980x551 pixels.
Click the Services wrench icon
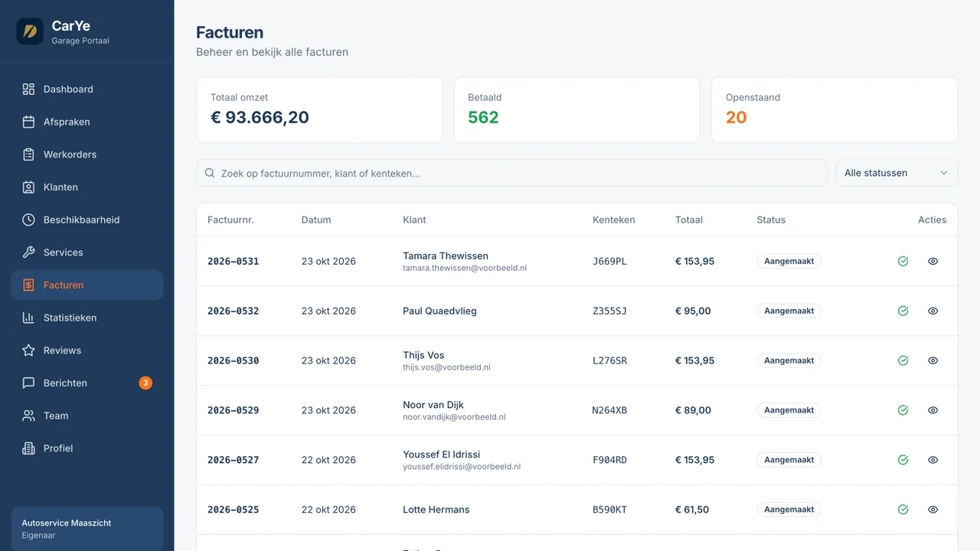(x=28, y=253)
